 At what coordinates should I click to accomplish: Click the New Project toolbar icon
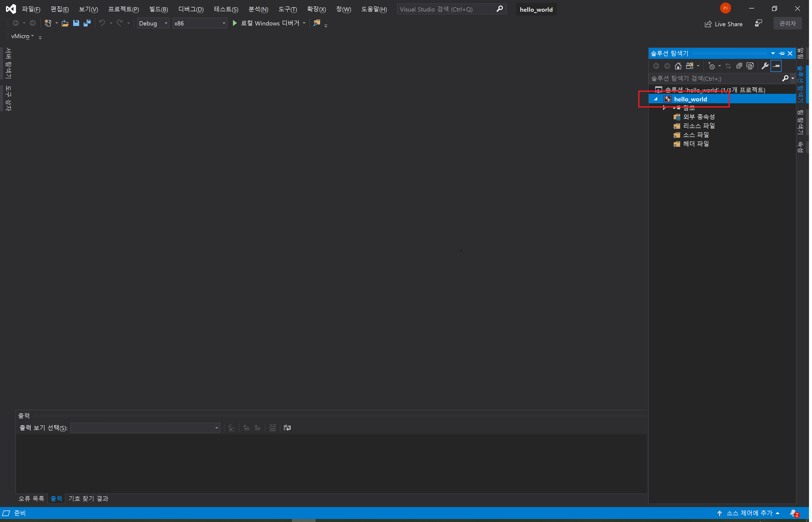(x=48, y=23)
